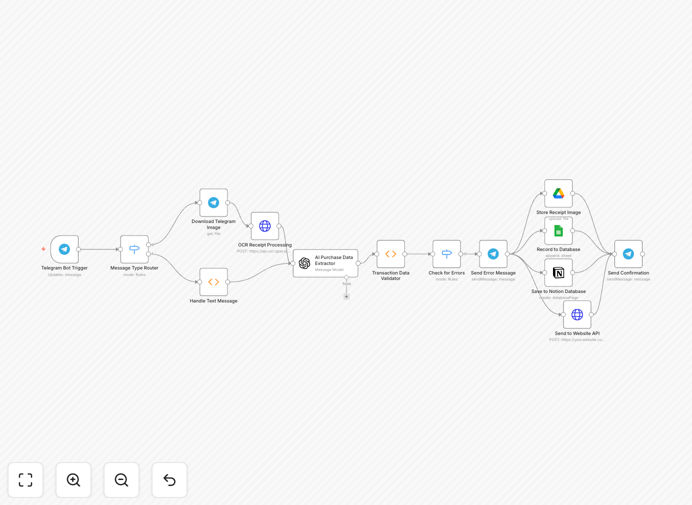Click the "Transaction Data Validator" label
The width and height of the screenshot is (692, 505).
(x=391, y=275)
